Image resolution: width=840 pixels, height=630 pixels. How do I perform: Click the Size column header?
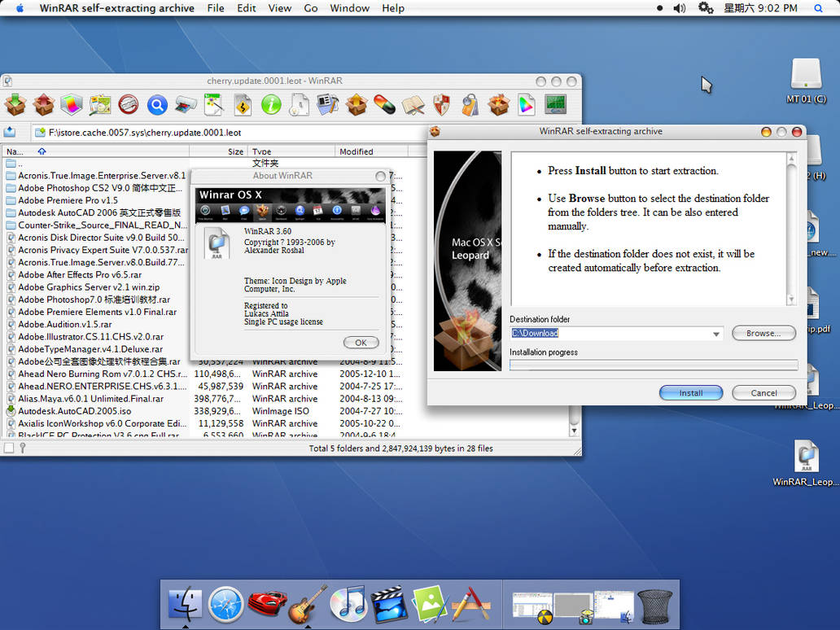pos(217,151)
